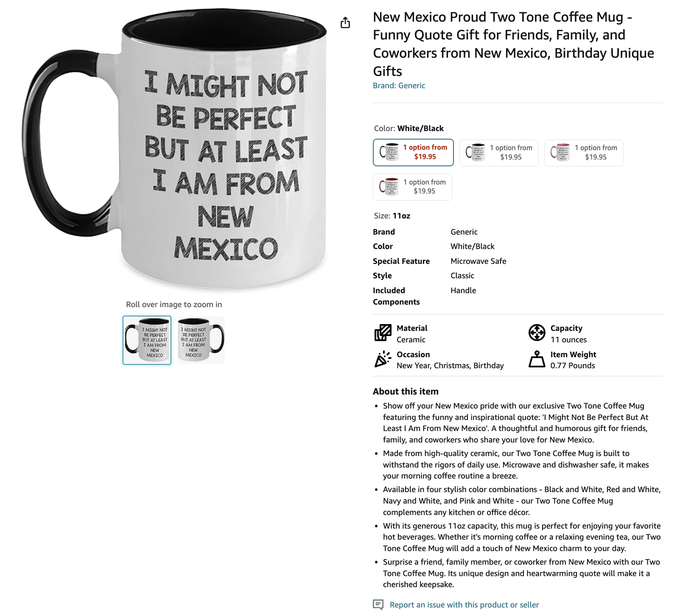
Task: Click the Item Weight icon
Action: [x=537, y=359]
